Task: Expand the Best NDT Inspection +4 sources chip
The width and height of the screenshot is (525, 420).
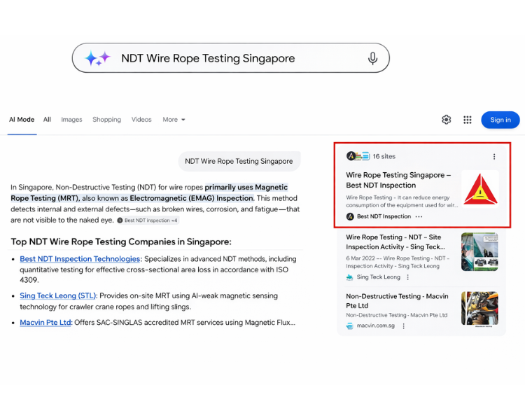Action: 147,220
